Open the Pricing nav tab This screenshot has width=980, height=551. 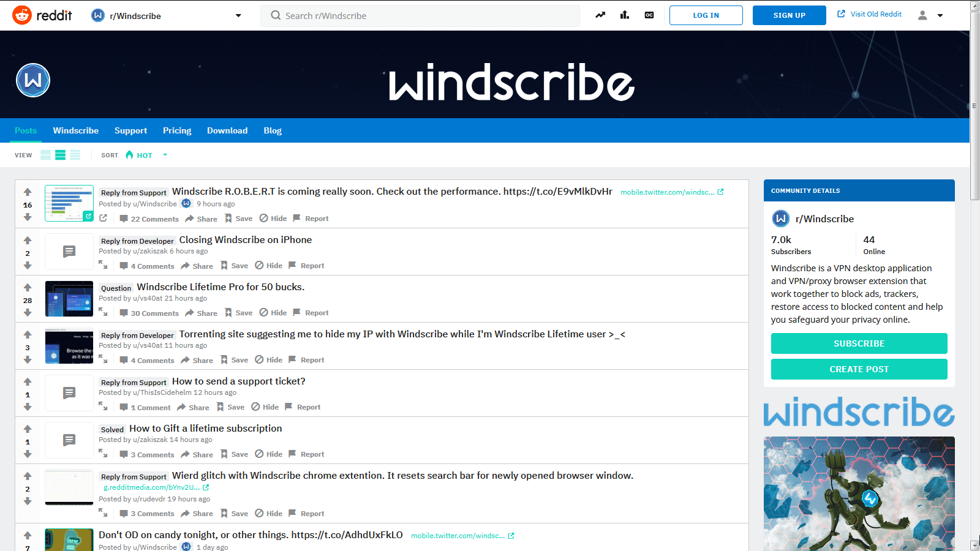177,130
